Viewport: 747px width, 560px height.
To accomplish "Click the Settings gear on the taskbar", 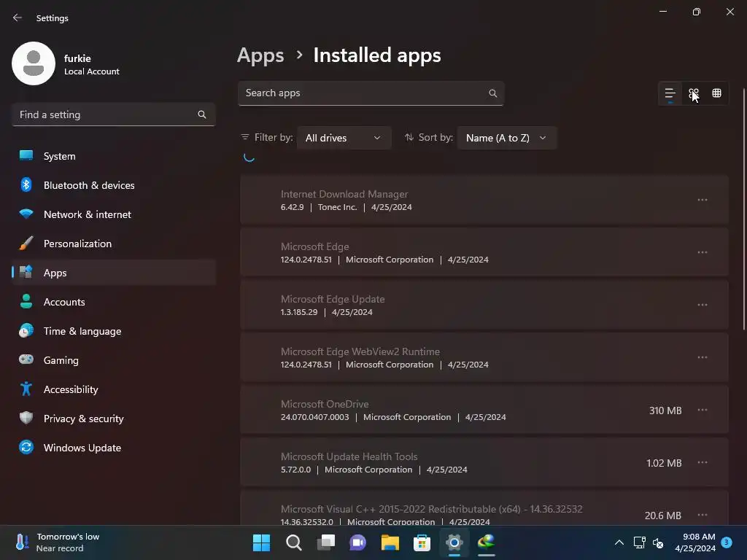I will point(454,542).
